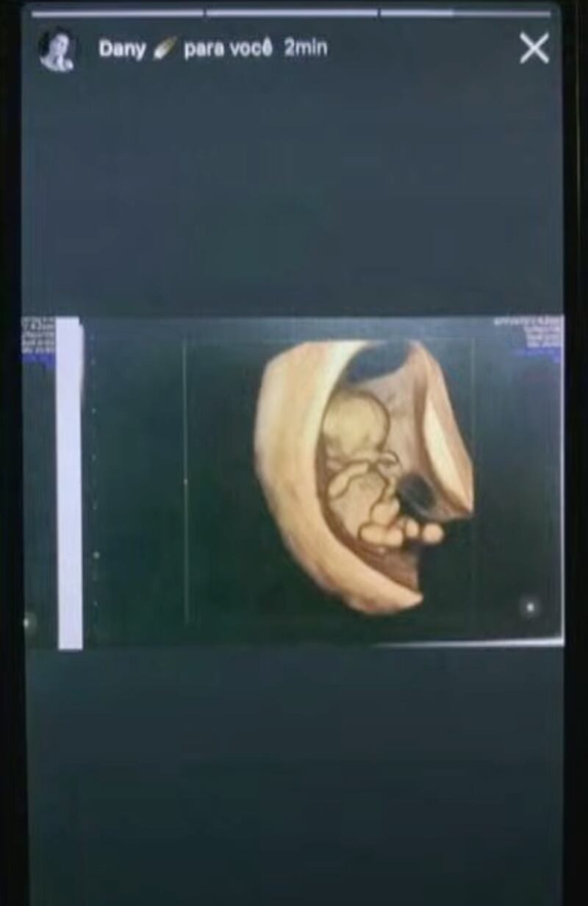
Task: Click the white vertical bar beside the ultrasound
Action: pos(70,483)
